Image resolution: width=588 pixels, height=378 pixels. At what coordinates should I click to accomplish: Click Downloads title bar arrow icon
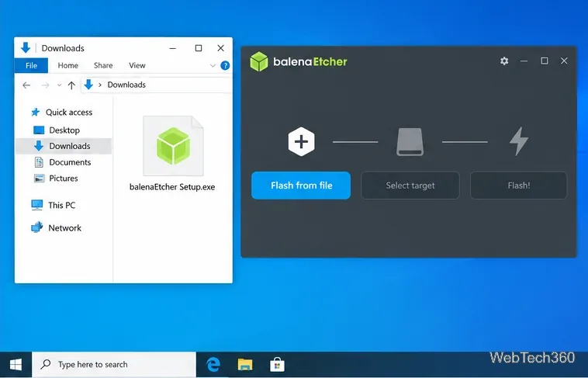click(x=26, y=47)
